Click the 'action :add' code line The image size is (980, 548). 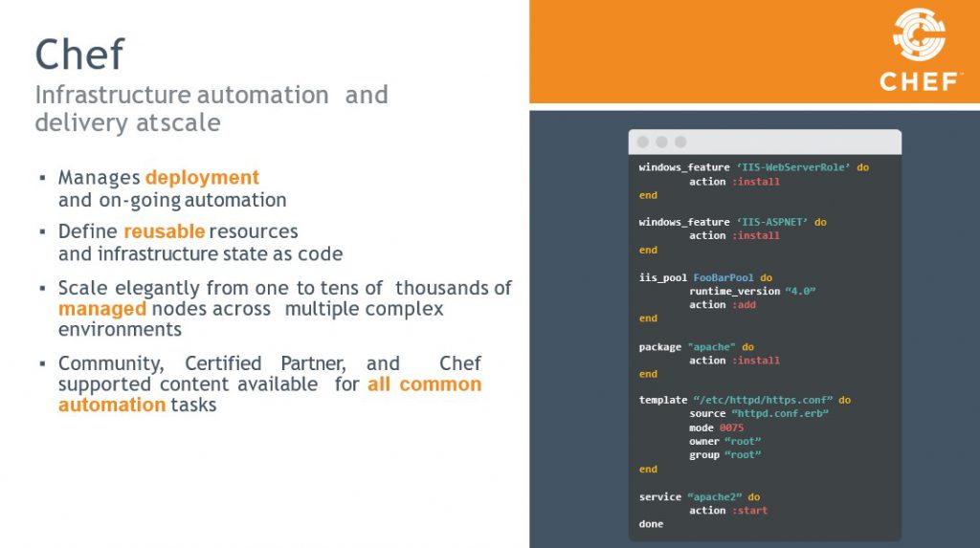[x=722, y=305]
